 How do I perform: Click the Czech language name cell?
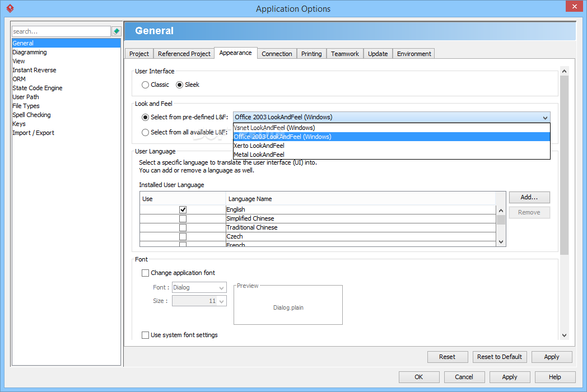[361, 237]
